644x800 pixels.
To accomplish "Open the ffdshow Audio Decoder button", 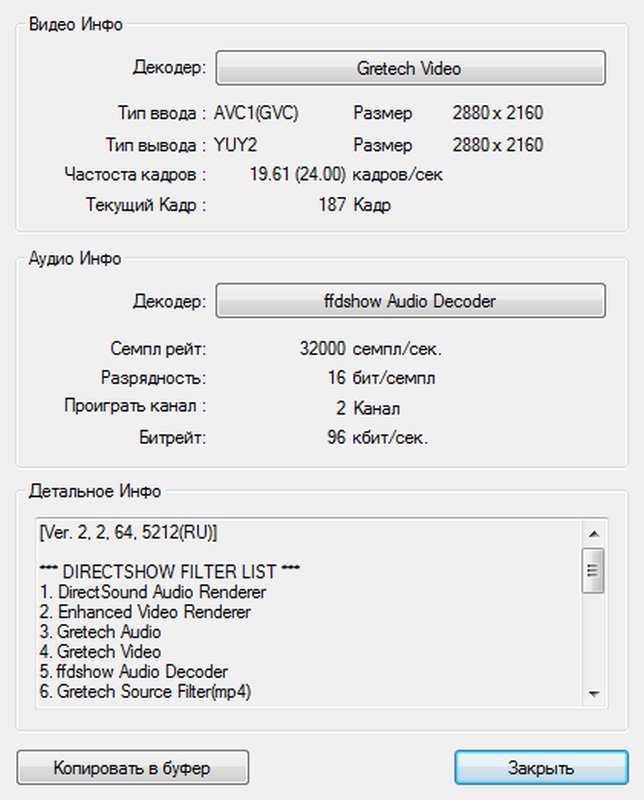I will click(x=410, y=301).
